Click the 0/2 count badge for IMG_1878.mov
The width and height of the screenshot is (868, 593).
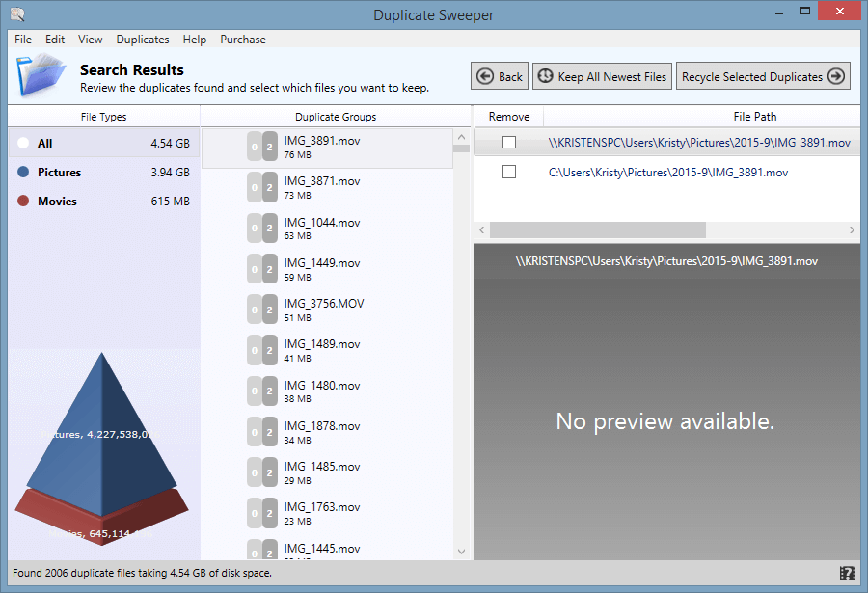[x=262, y=431]
